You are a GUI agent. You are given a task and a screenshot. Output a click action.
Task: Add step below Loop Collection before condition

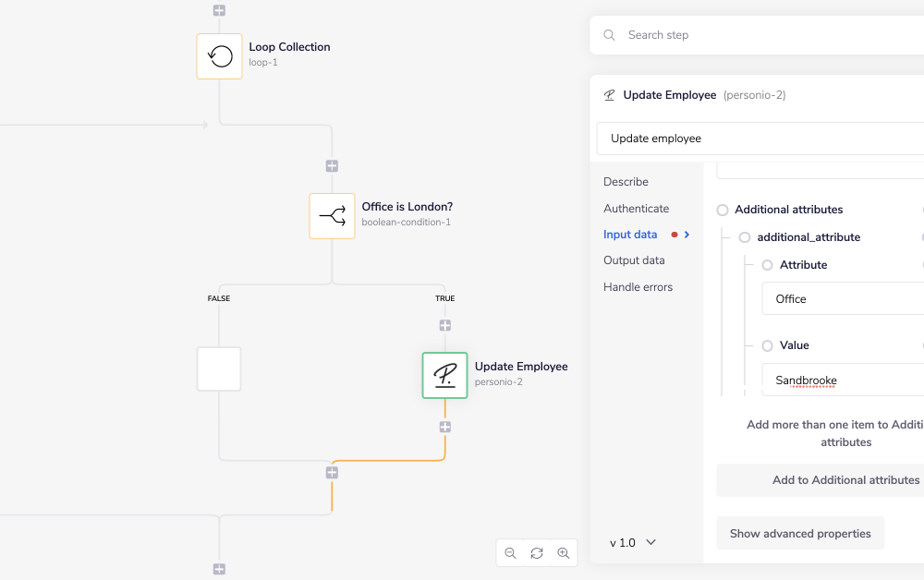pos(332,166)
